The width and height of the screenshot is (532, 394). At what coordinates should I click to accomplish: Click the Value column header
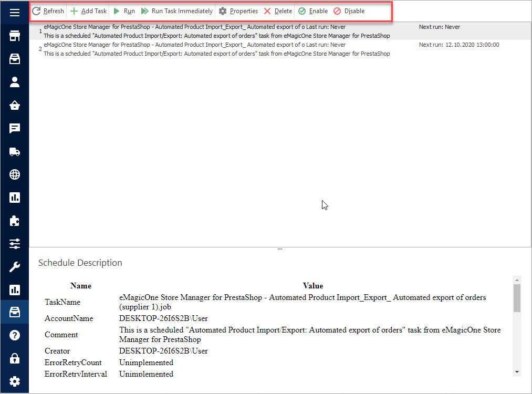tap(313, 286)
